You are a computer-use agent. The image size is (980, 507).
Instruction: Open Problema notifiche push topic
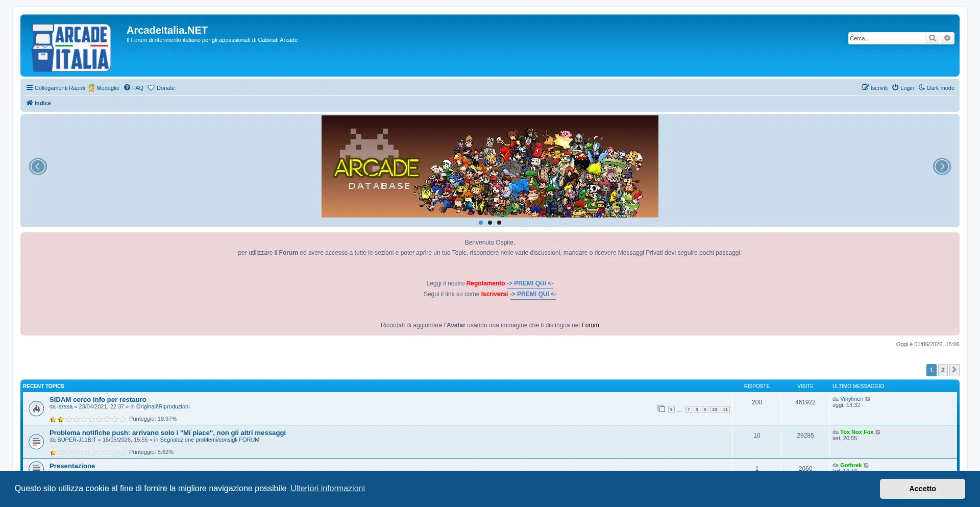point(167,433)
